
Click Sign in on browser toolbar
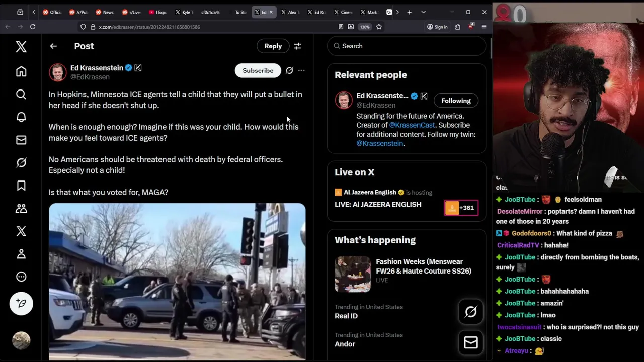click(437, 27)
